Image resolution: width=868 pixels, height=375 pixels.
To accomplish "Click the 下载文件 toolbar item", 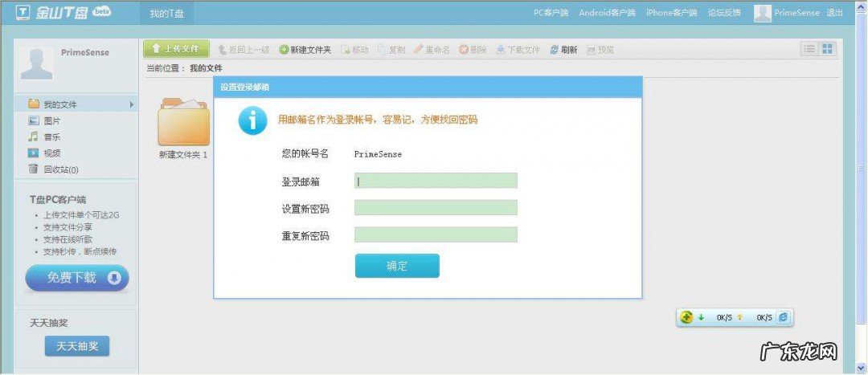I will (518, 50).
